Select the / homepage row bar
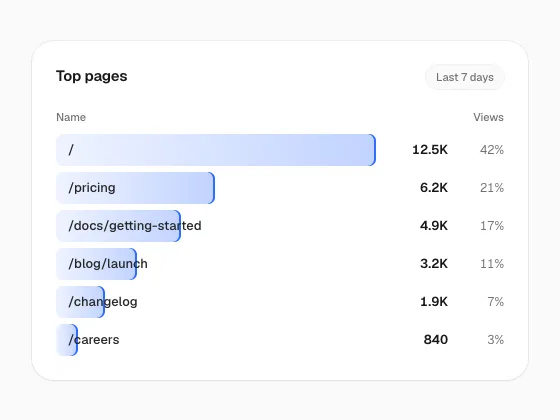This screenshot has width=560, height=420. 216,150
